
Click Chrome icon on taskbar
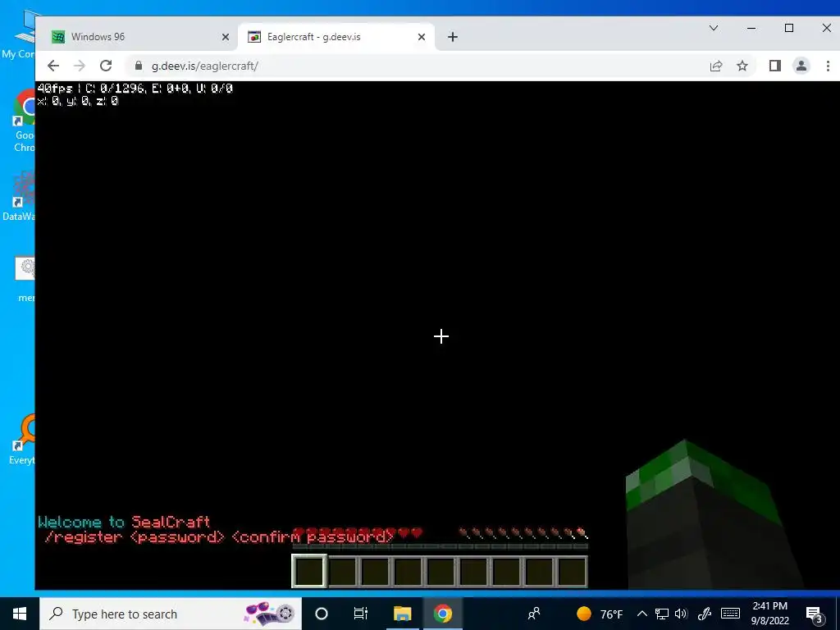443,614
